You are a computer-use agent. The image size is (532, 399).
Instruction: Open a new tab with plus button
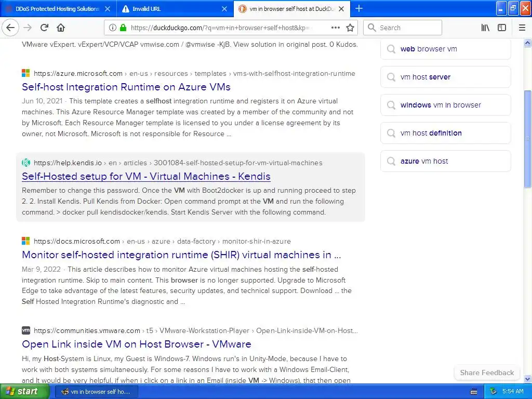click(359, 8)
